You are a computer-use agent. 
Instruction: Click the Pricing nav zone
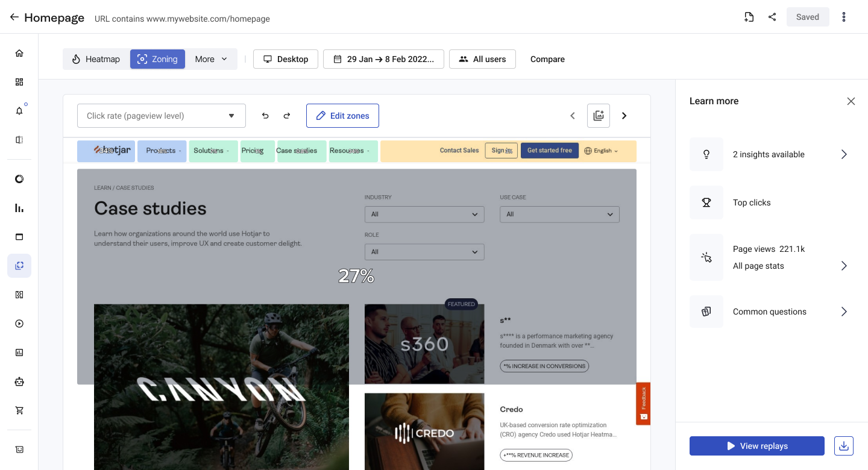click(x=257, y=151)
